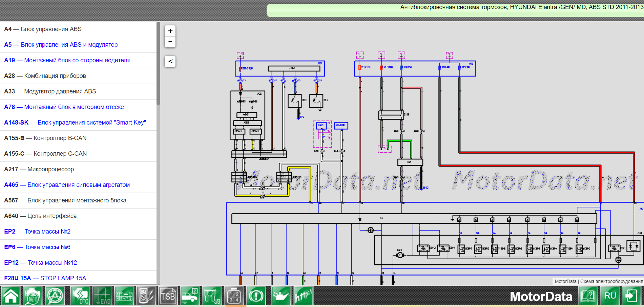This screenshot has height=307, width=644.
Task: Click the log out icon
Action: click(x=631, y=296)
